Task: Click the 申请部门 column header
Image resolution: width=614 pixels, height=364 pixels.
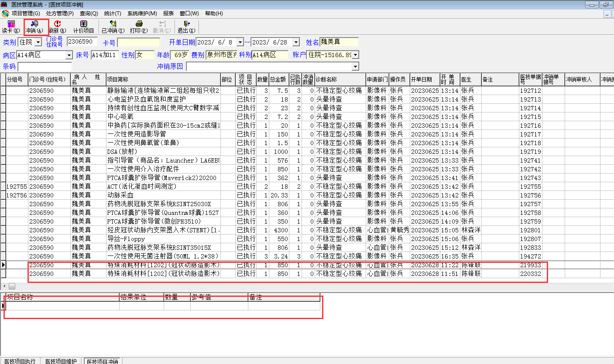Action: pos(377,80)
